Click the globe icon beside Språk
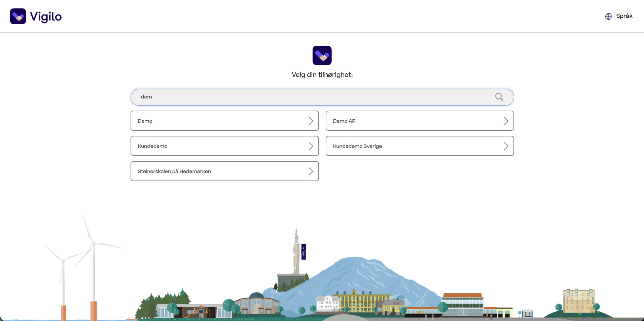Viewport: 644px width, 321px height. [609, 16]
